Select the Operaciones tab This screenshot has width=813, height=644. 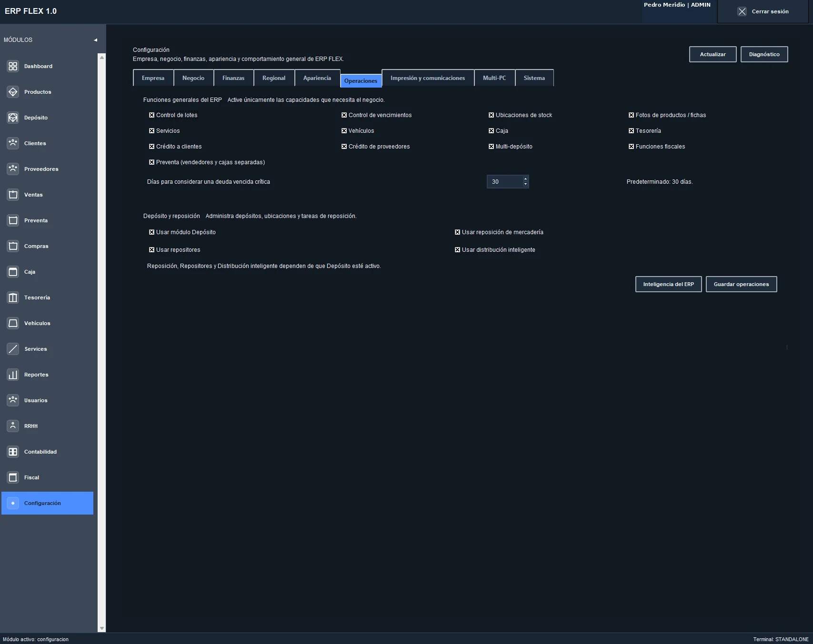361,81
